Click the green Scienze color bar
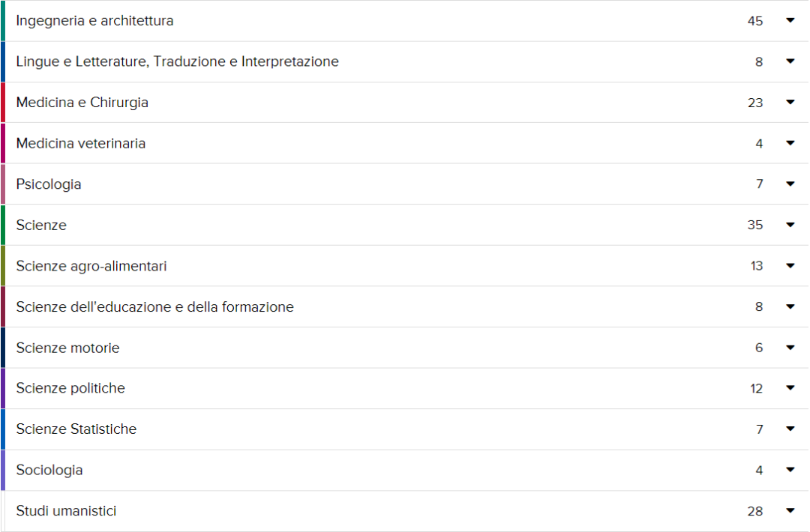 point(3,225)
